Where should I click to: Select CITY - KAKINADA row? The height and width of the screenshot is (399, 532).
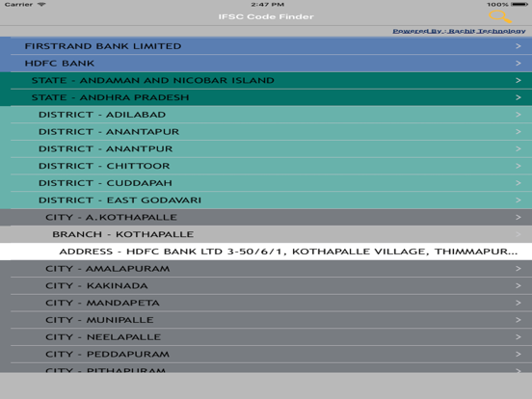[266, 285]
